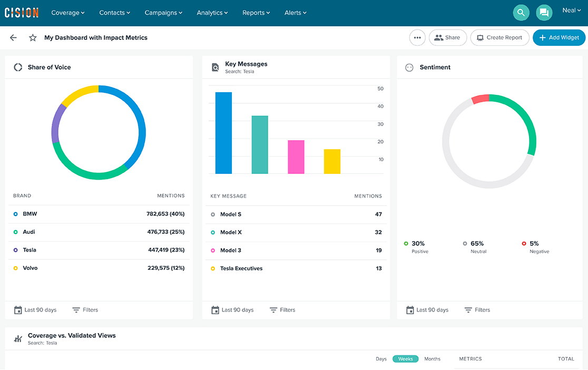Viewport: 588px width, 370px height.
Task: Open the three-dot more options button
Action: (x=417, y=38)
